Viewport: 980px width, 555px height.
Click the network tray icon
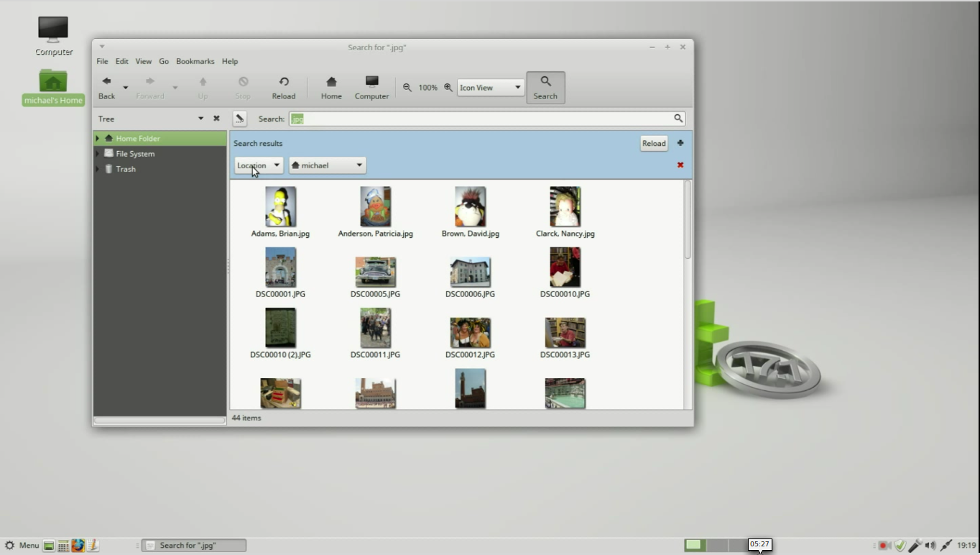click(946, 546)
